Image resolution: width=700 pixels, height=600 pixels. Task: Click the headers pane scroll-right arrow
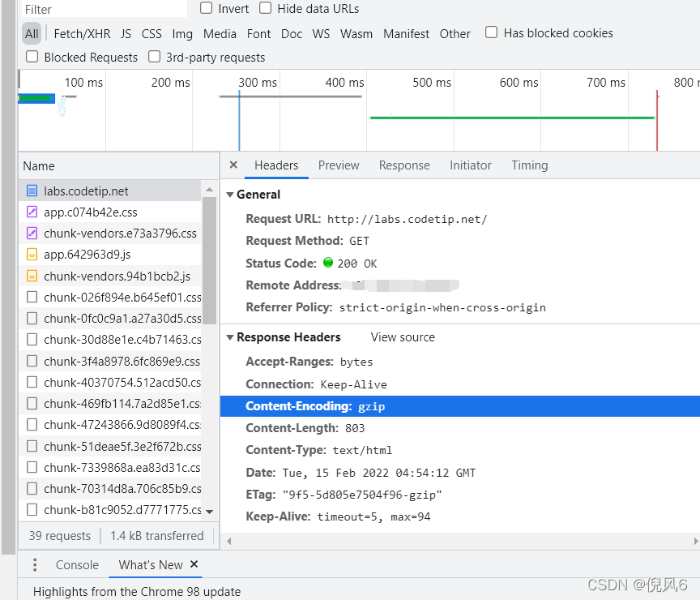(x=695, y=541)
